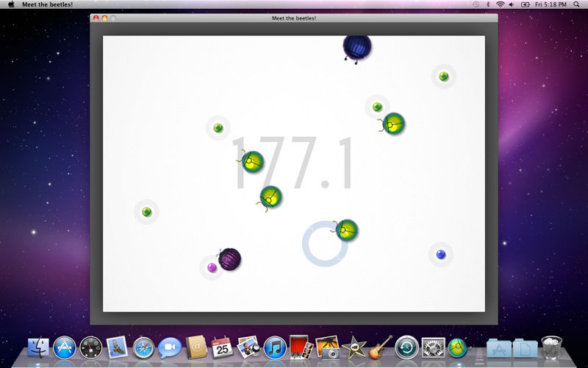Click the battery status icon

[525, 4]
